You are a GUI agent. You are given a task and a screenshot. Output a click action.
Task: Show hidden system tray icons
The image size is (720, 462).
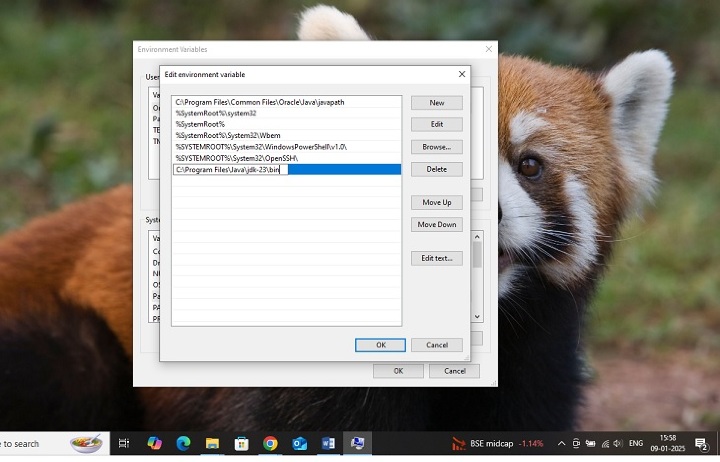tap(561, 444)
